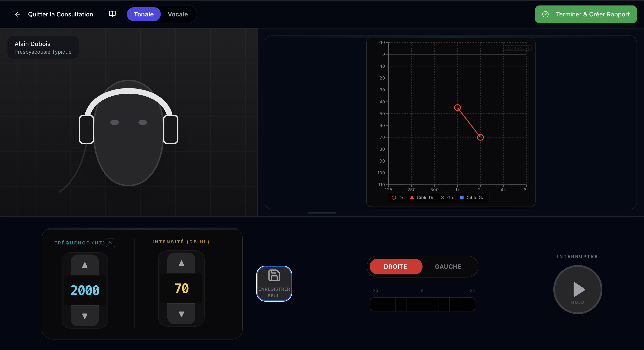Increase frequency with up arrow
The width and height of the screenshot is (644, 350).
click(x=85, y=265)
